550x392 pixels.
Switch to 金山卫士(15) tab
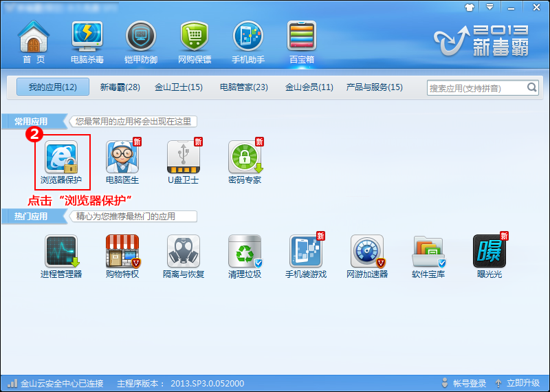click(x=179, y=87)
